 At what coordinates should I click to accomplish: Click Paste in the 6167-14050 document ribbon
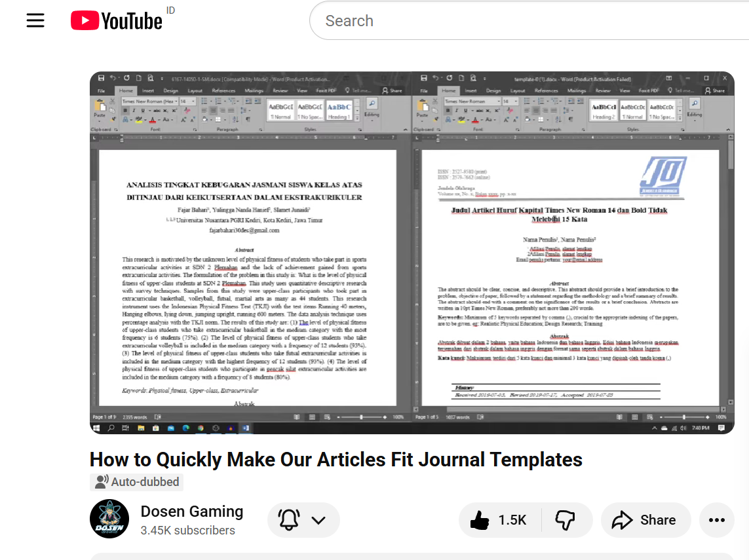[99, 109]
